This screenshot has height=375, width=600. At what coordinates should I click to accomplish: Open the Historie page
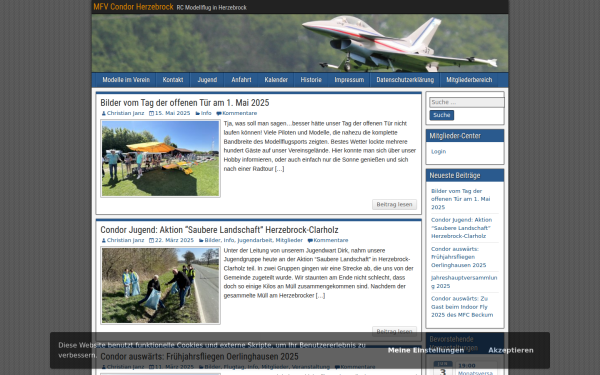311,80
